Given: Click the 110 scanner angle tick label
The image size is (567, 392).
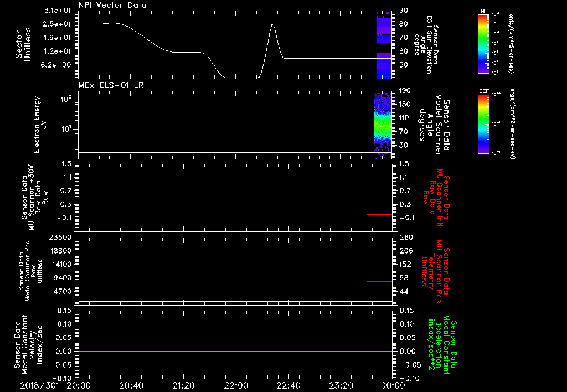Looking at the screenshot, I should (x=405, y=118).
